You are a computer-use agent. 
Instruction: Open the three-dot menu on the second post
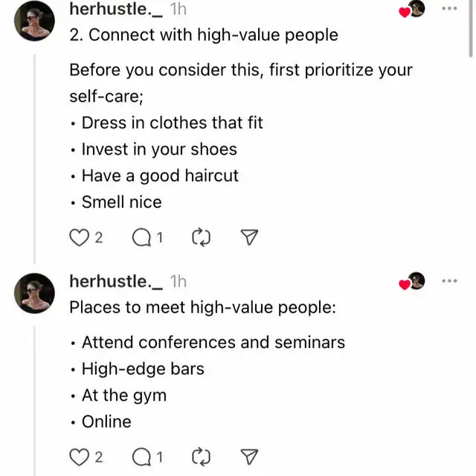point(449,281)
